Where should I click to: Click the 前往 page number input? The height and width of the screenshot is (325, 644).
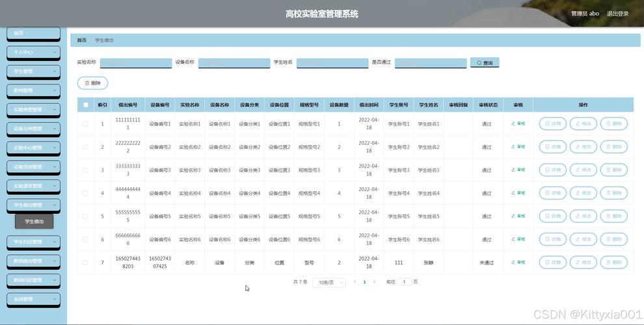[404, 282]
